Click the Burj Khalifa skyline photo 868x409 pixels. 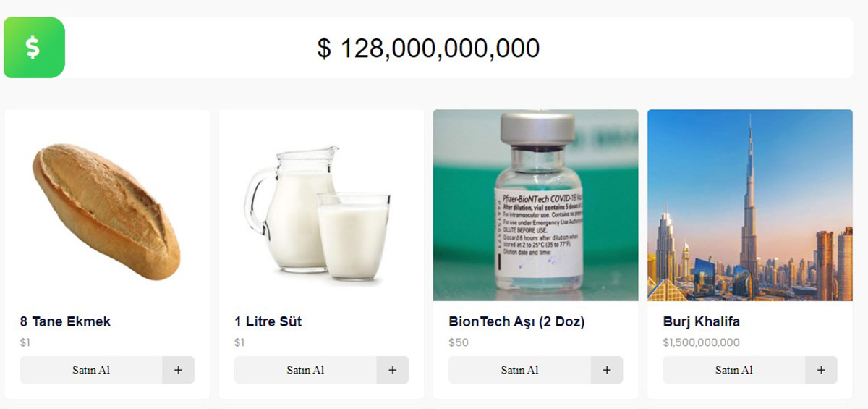pyautogui.click(x=749, y=205)
